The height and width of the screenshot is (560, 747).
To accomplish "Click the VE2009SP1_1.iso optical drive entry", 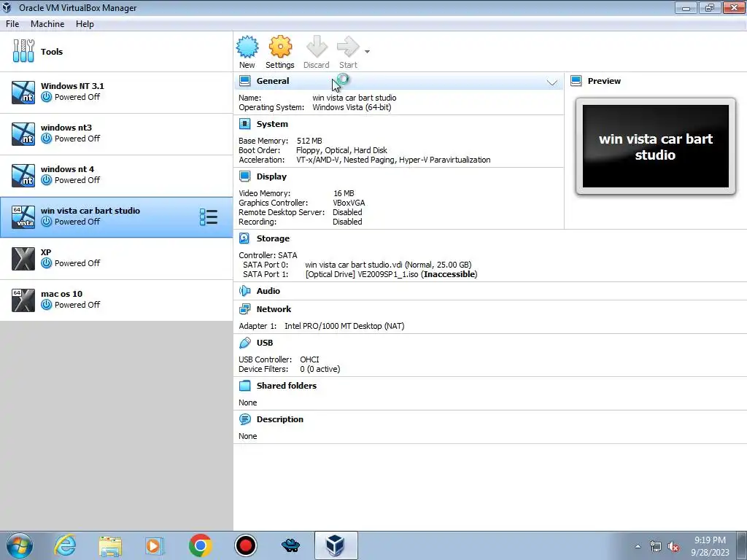I will pyautogui.click(x=391, y=274).
